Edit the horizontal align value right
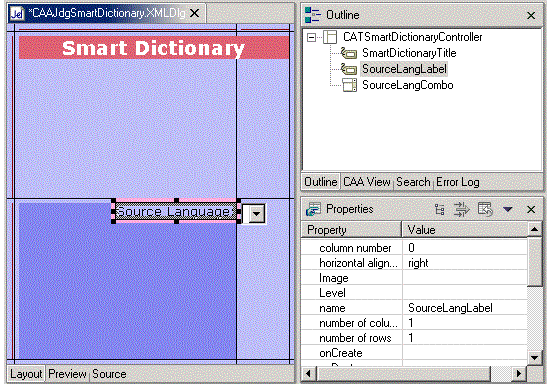The width and height of the screenshot is (547, 384). coord(465,263)
